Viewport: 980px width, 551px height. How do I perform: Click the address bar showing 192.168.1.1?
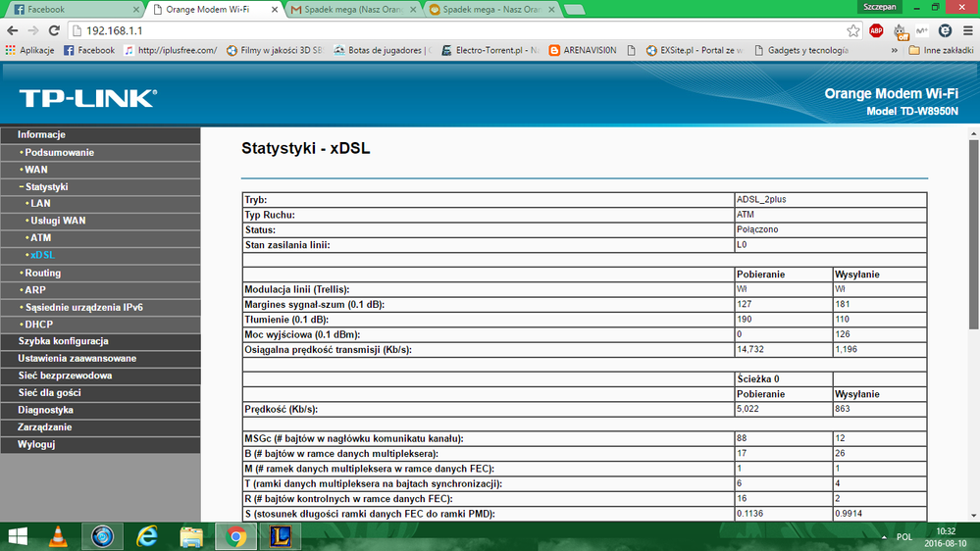[441, 30]
